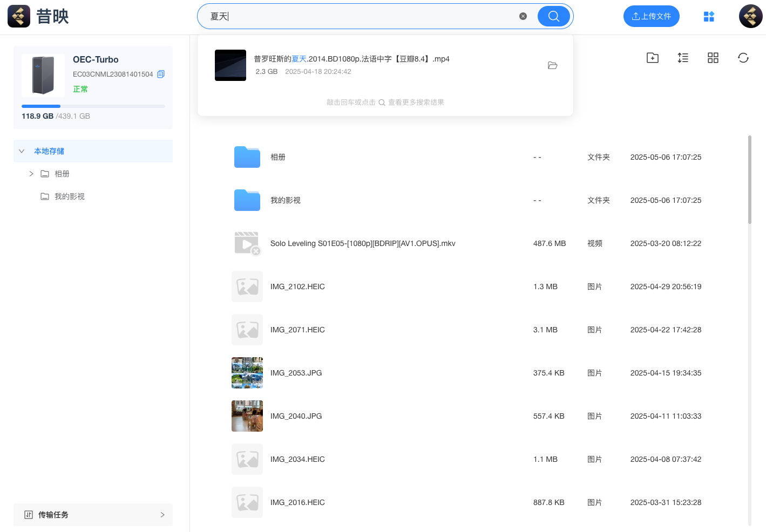Open the 传输任务 panel via the right arrow
The width and height of the screenshot is (766, 532).
[x=162, y=515]
